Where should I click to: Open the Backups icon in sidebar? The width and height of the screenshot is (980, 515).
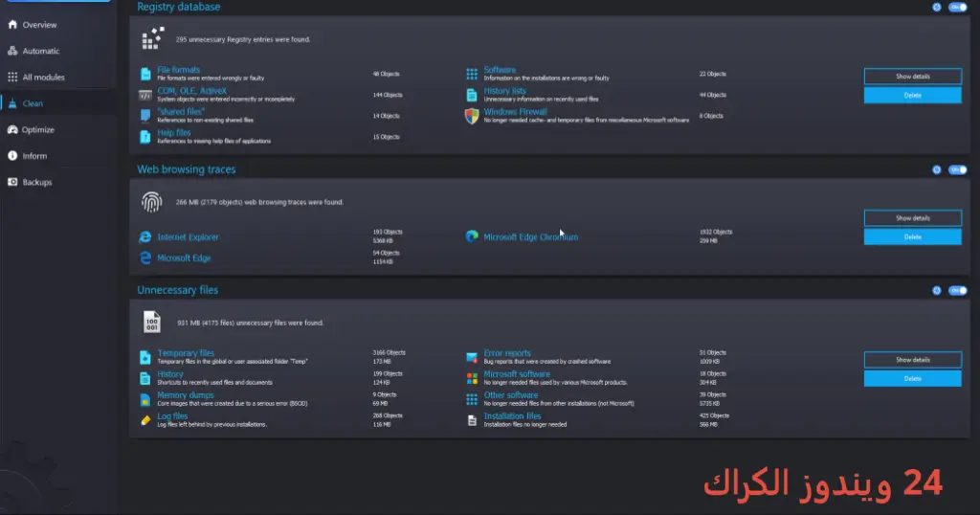pos(12,182)
